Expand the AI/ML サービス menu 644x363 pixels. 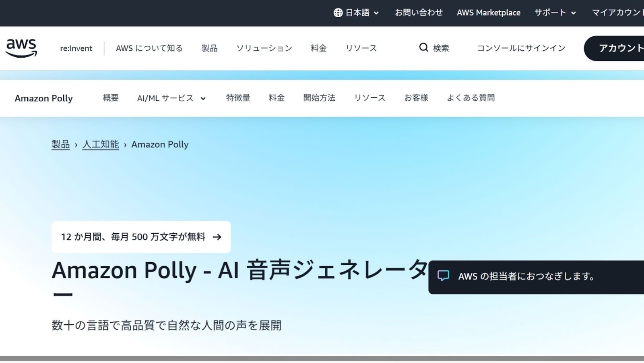171,98
